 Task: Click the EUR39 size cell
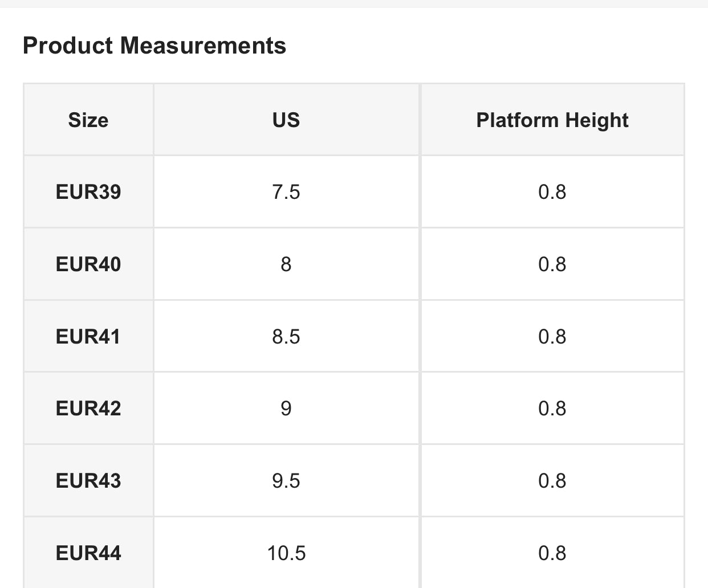click(x=88, y=192)
